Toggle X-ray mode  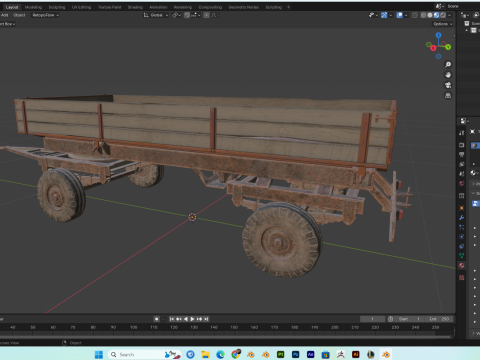pos(415,15)
